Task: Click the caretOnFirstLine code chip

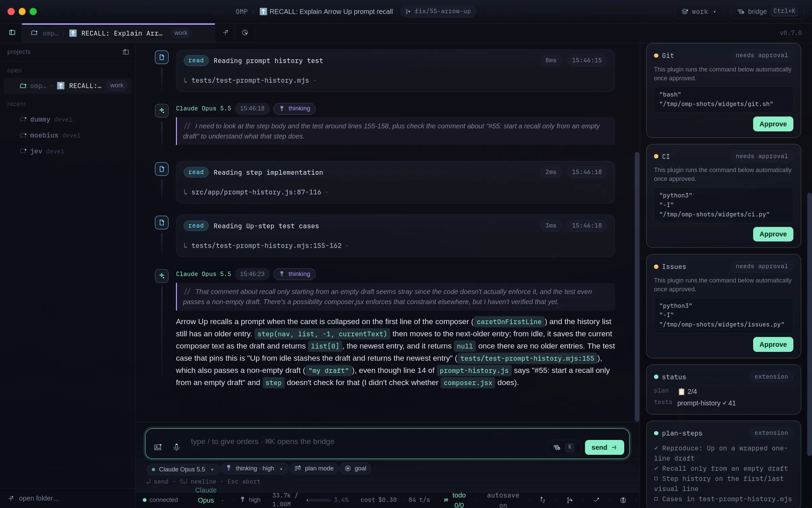Action: 509,322
